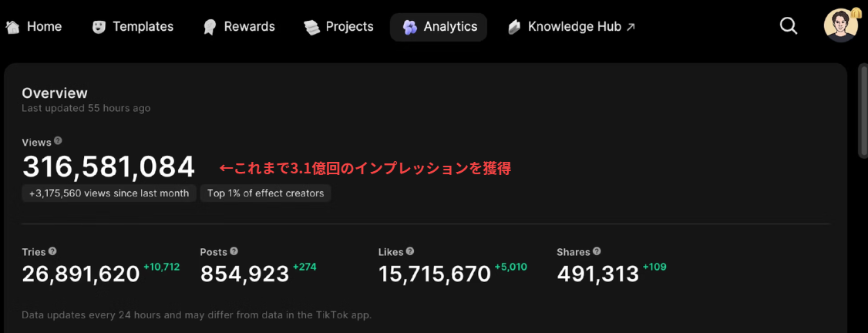Go to the Templates tab
The image size is (868, 333).
coord(133,26)
